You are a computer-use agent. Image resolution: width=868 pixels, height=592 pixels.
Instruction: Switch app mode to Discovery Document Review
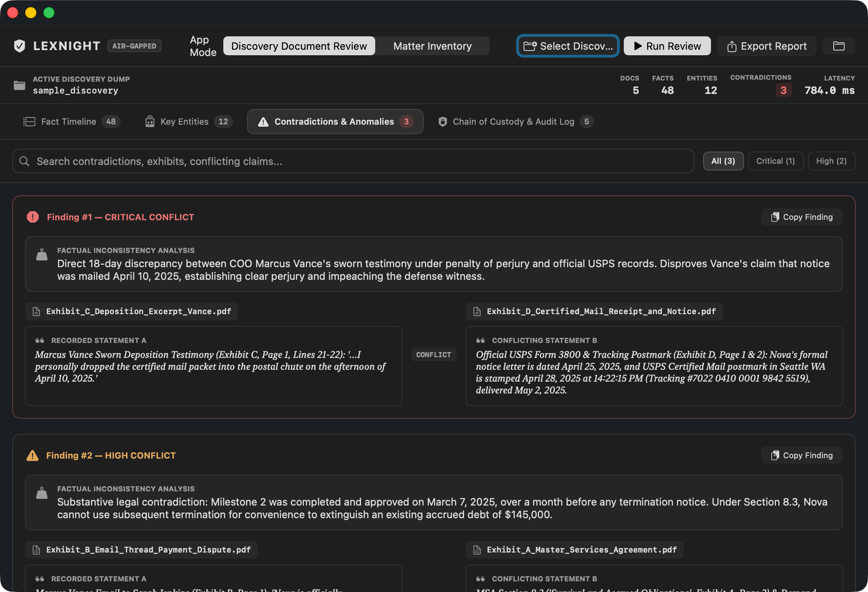299,46
